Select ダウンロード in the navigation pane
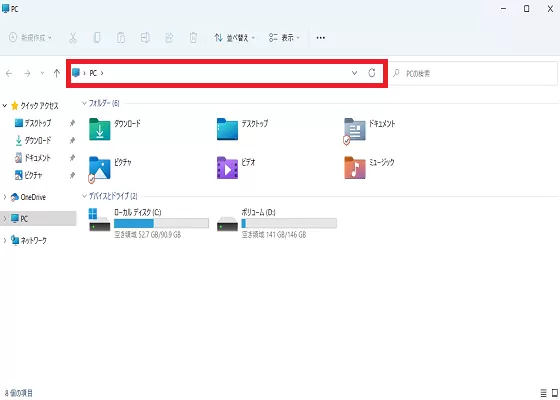 point(33,140)
